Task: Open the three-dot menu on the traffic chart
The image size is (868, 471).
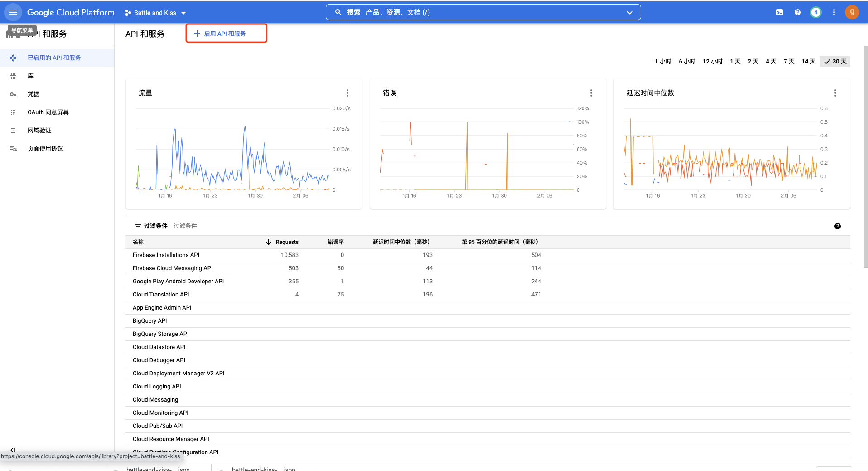Action: (347, 93)
